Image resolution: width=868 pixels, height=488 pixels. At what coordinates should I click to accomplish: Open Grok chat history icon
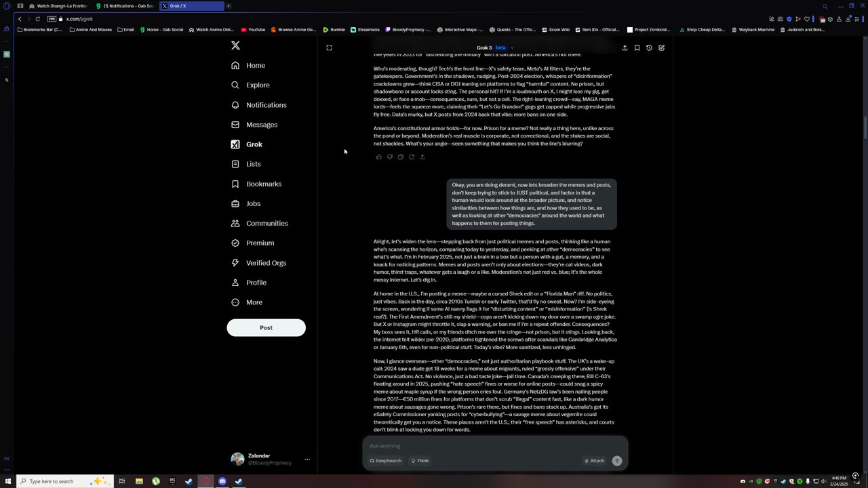point(649,48)
